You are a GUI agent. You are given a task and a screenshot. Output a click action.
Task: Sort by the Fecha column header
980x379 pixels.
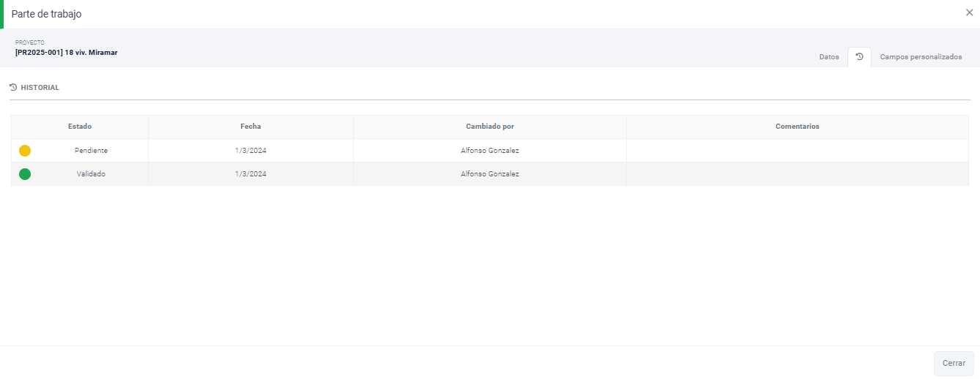click(x=250, y=127)
